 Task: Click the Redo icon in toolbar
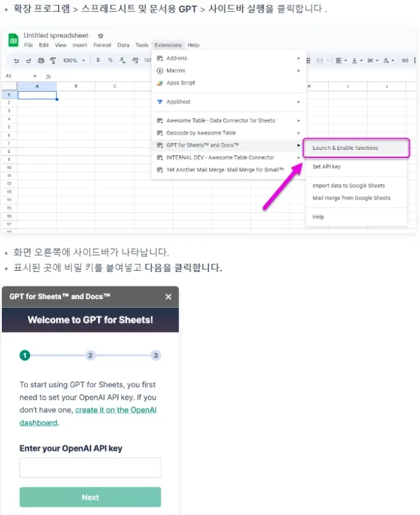pyautogui.click(x=28, y=60)
